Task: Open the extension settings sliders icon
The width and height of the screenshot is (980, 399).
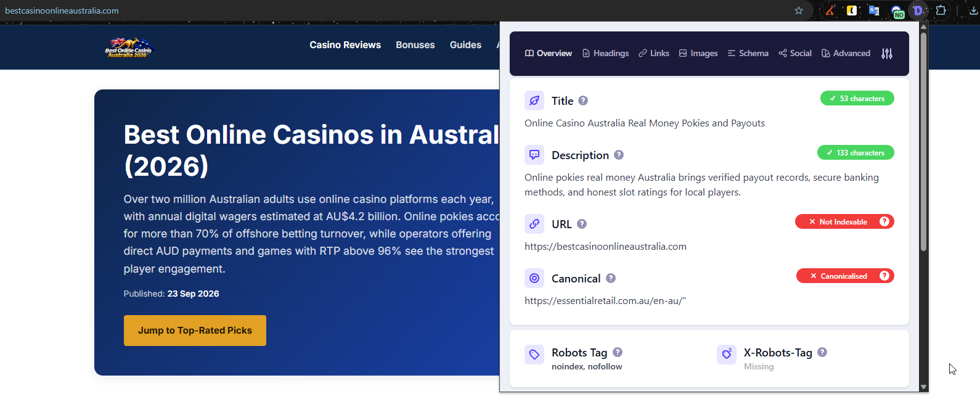Action: click(887, 54)
